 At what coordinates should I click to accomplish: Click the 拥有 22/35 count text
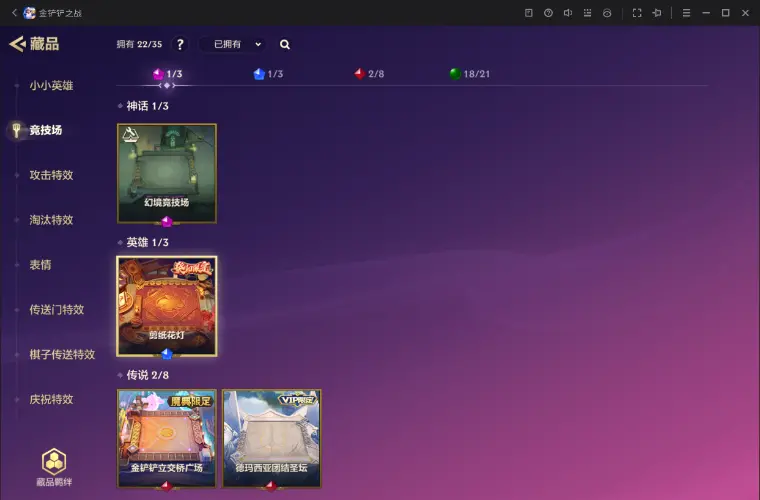139,45
